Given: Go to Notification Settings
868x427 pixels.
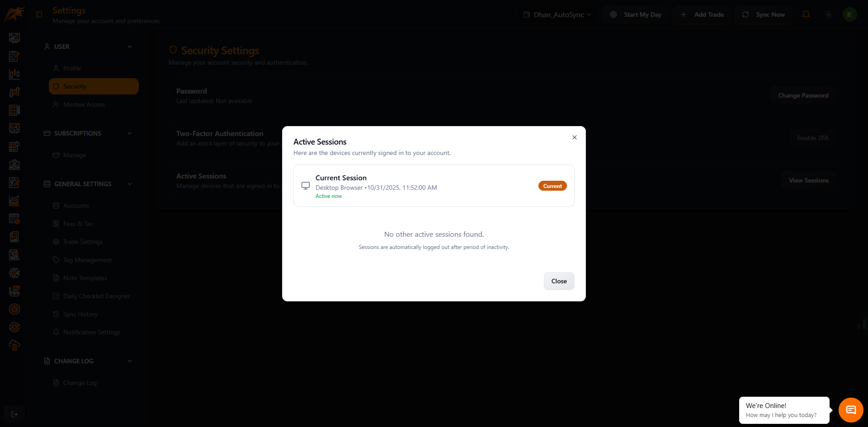Looking at the screenshot, I should [x=91, y=332].
